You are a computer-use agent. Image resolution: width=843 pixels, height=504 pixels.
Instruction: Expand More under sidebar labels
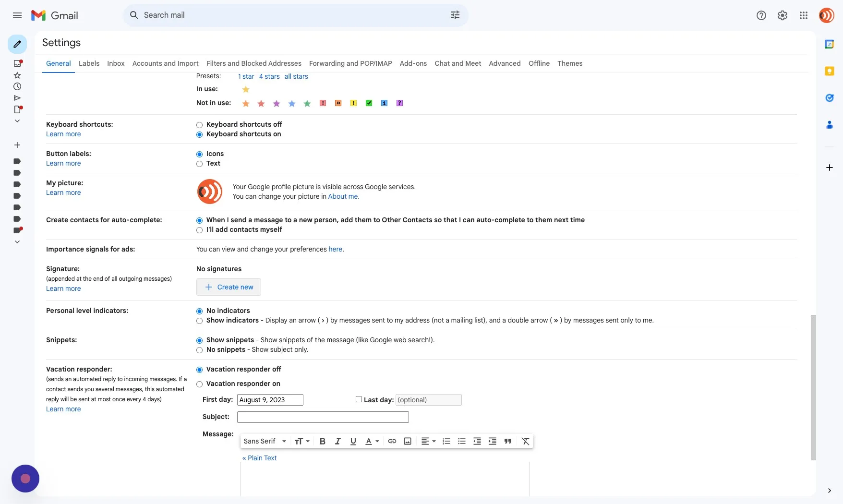click(17, 242)
